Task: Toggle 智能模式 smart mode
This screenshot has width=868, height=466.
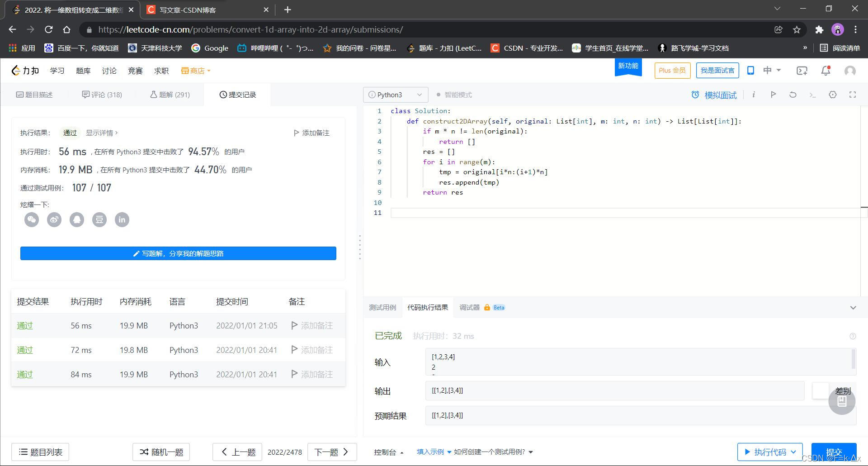Action: pos(454,95)
